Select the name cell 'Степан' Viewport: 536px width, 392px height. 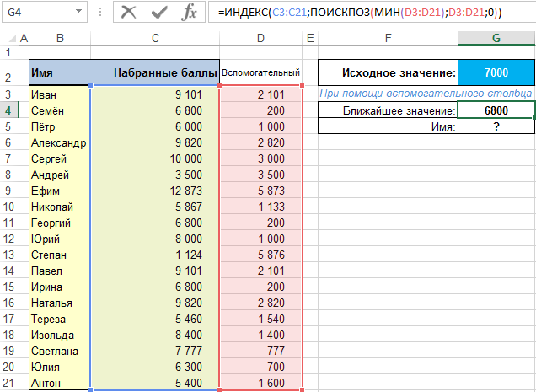coord(60,255)
